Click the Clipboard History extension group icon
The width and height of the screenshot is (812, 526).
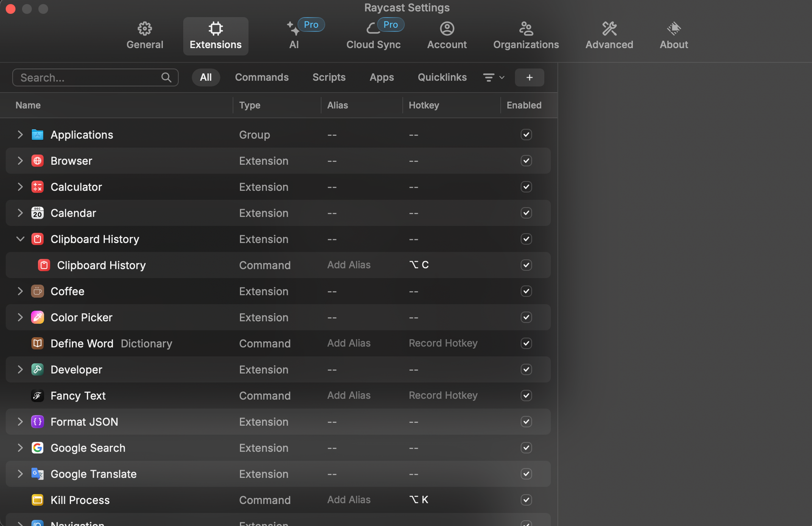(x=37, y=239)
